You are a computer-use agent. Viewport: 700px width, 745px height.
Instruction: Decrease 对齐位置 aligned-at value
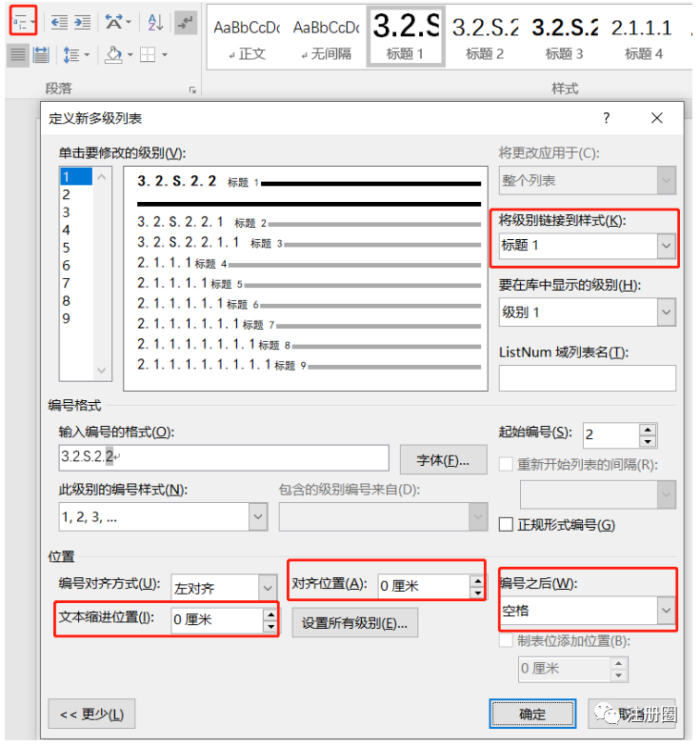tap(478, 593)
